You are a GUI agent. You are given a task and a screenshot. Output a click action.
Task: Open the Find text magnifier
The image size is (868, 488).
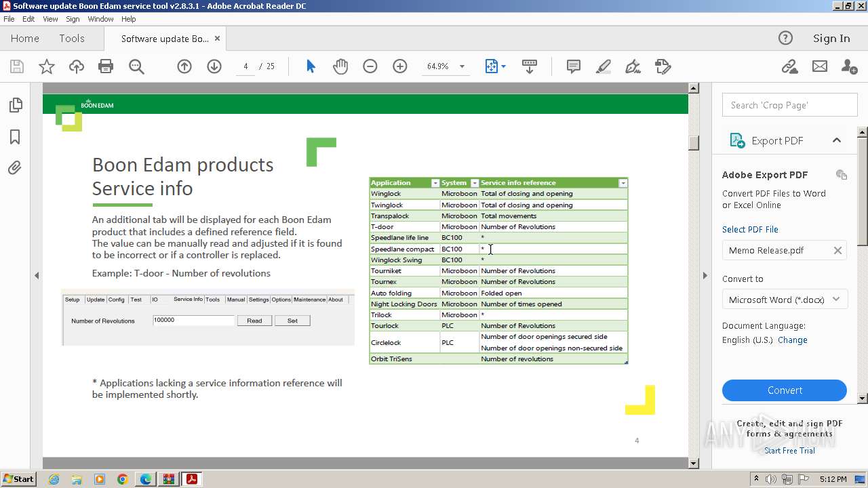(x=136, y=66)
